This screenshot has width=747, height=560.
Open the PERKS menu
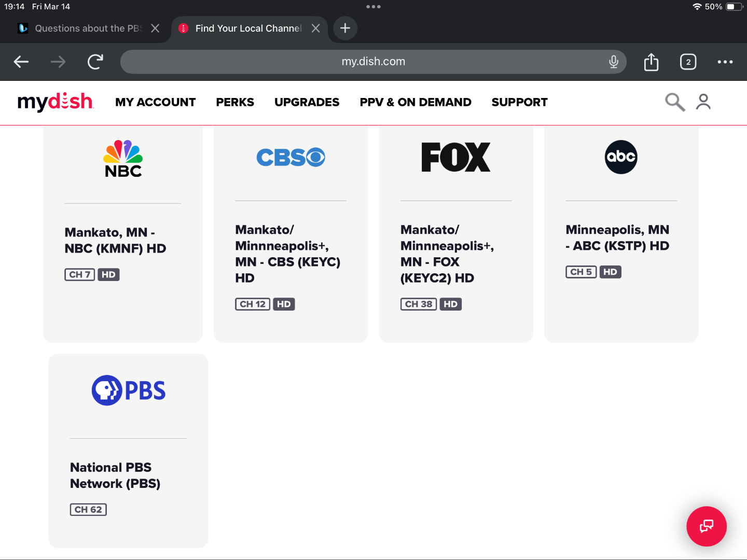[x=235, y=102]
